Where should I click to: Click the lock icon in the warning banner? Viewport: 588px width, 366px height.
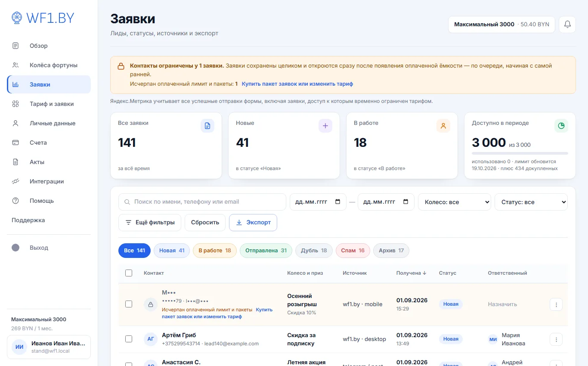(121, 66)
